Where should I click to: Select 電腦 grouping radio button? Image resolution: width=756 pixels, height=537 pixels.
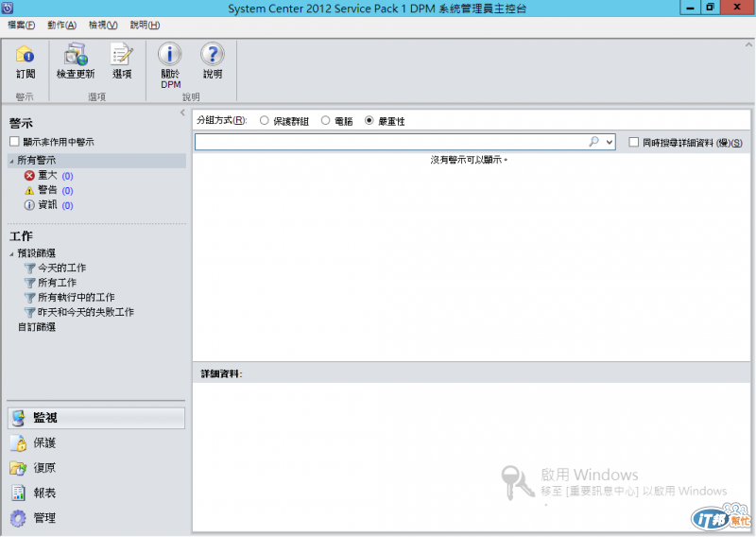pyautogui.click(x=325, y=121)
